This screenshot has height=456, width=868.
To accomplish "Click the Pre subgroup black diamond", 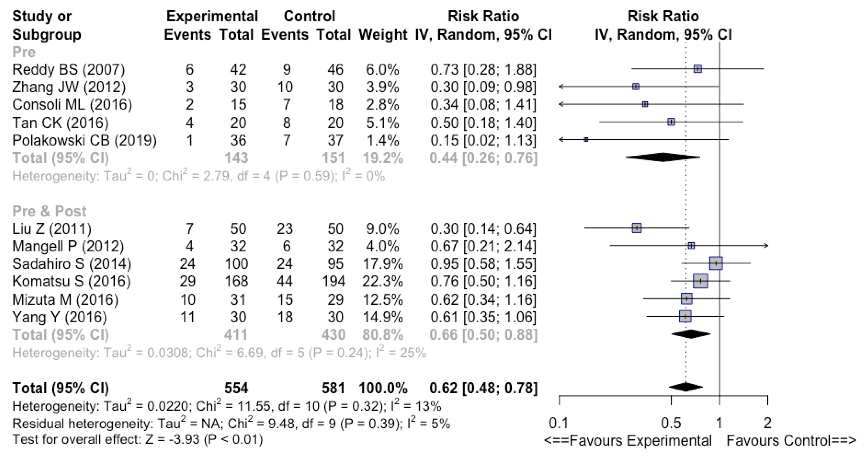I will pos(662,157).
